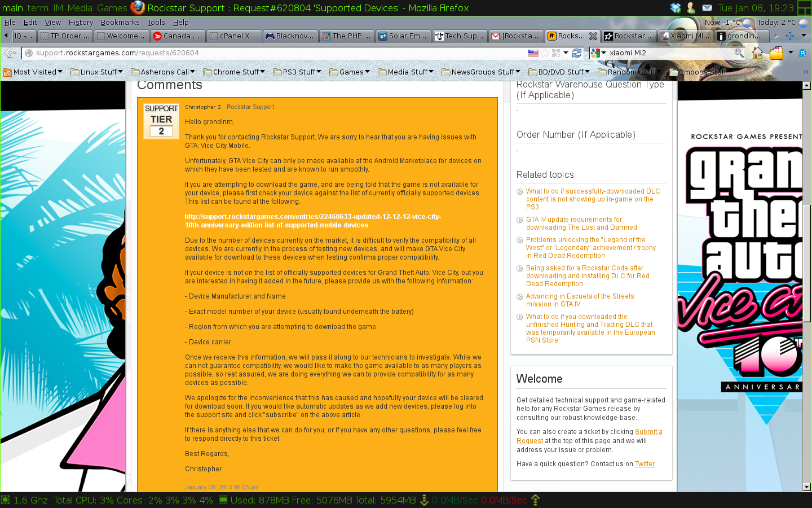Viewport: 812px width, 508px height.
Task: Click the memory status icon
Action: [223, 500]
